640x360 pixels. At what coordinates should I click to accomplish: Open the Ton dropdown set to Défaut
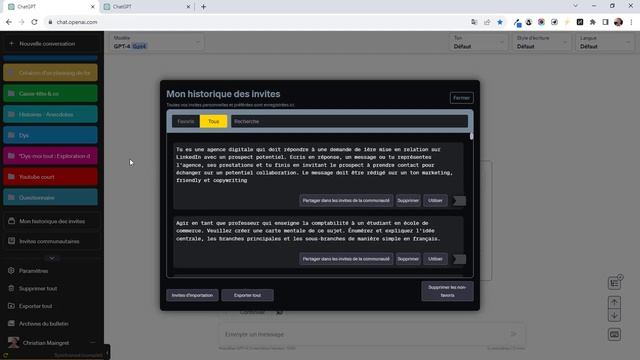click(x=478, y=42)
